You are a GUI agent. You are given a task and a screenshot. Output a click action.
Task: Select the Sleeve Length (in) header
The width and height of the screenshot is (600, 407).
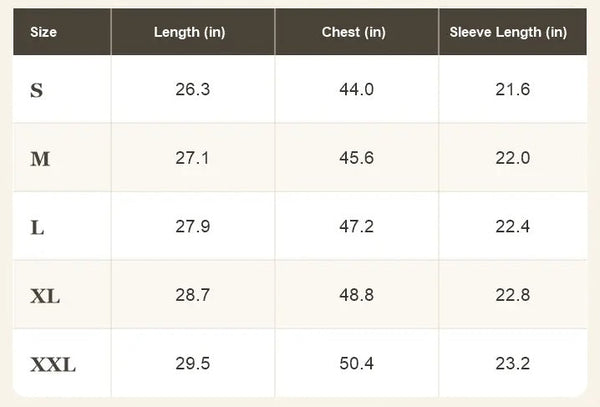click(x=508, y=32)
